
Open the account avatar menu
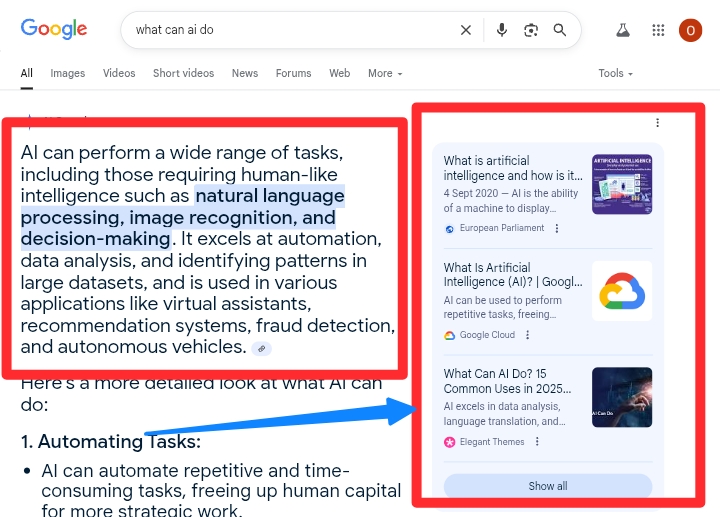tap(690, 30)
